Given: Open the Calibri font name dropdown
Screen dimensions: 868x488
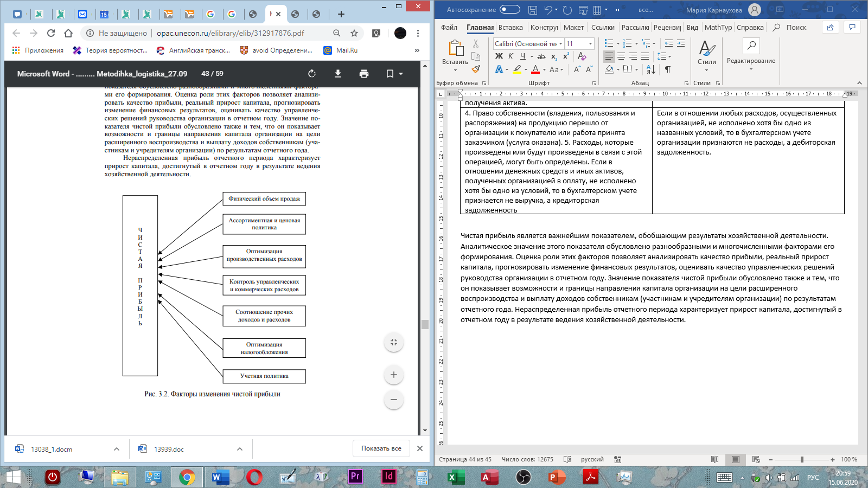Looking at the screenshot, I should click(x=560, y=44).
